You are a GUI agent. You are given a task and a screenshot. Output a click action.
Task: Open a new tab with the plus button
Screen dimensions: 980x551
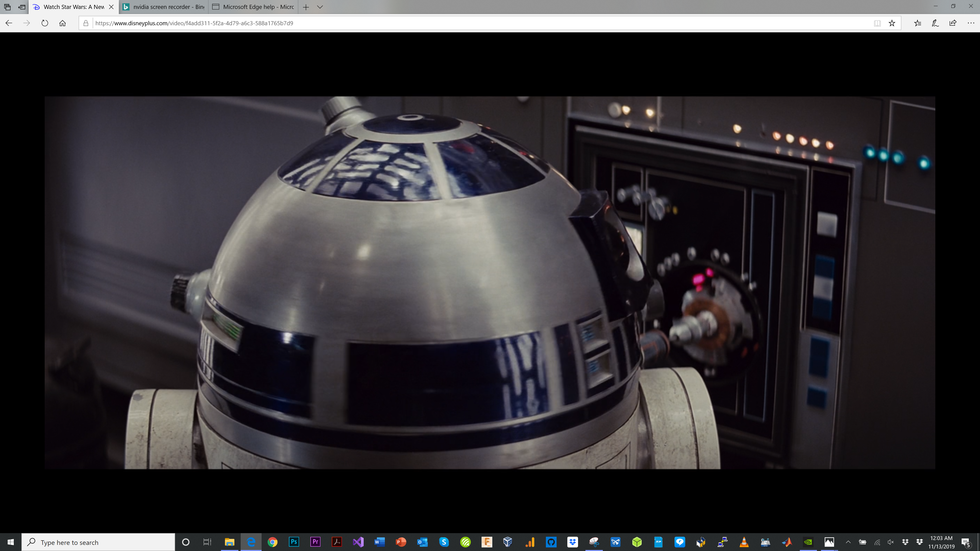(x=306, y=7)
